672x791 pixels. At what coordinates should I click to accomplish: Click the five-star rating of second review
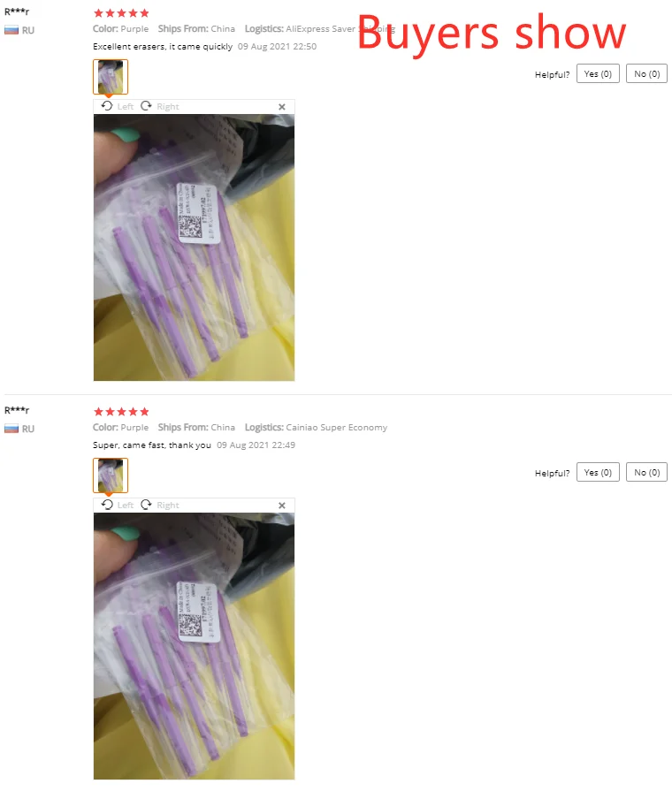(121, 412)
